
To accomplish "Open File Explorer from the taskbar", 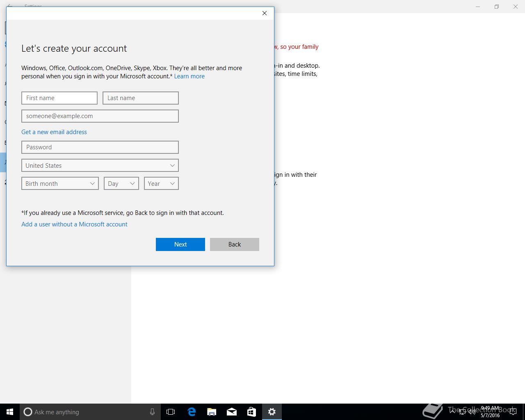I will coord(212,412).
